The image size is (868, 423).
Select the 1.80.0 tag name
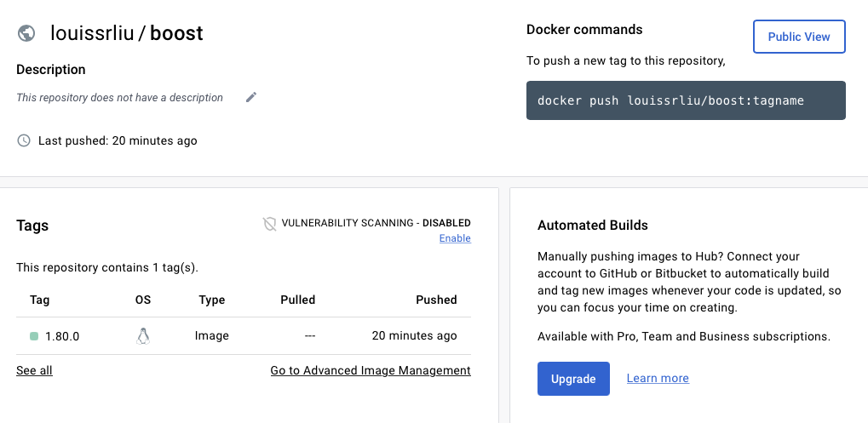pos(62,336)
